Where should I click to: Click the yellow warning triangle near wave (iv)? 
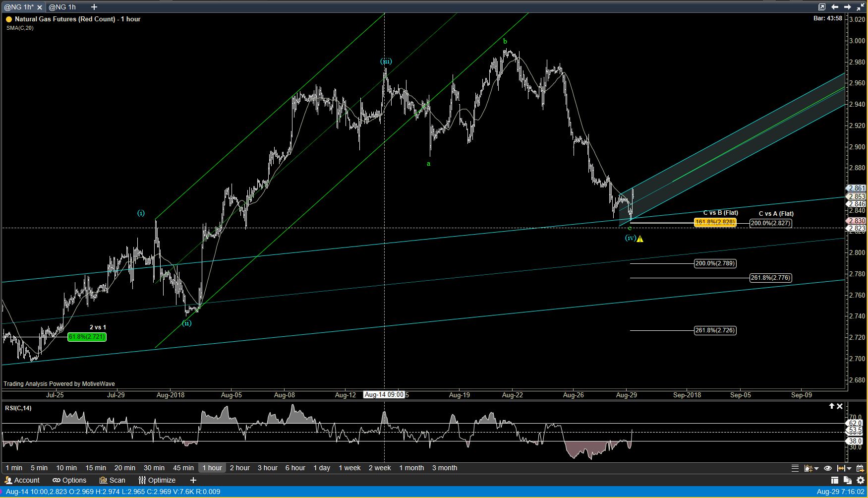[640, 239]
